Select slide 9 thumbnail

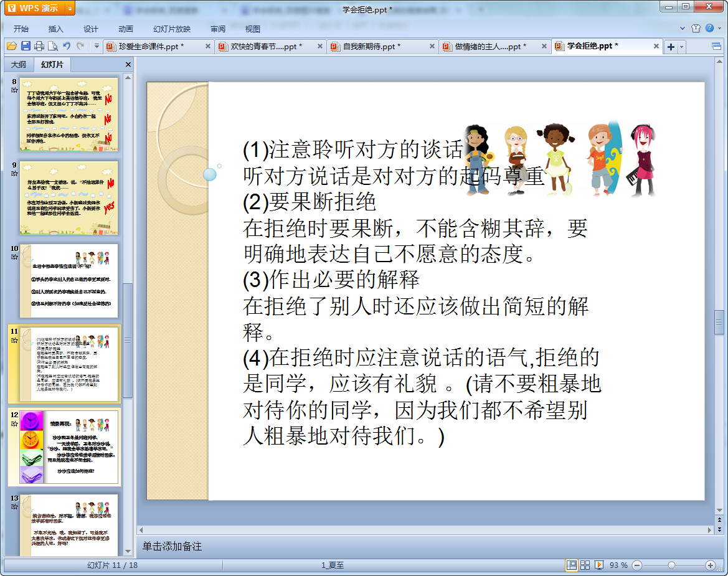click(x=69, y=198)
